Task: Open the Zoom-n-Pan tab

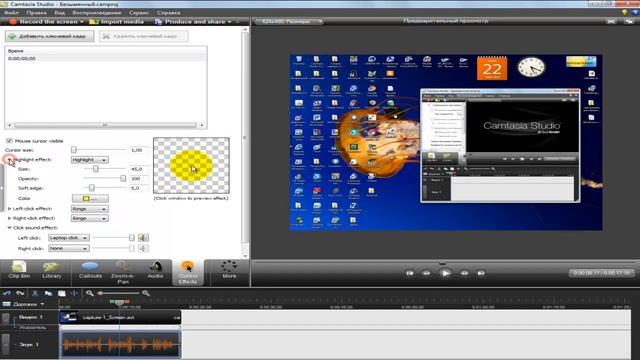Action: (x=122, y=272)
